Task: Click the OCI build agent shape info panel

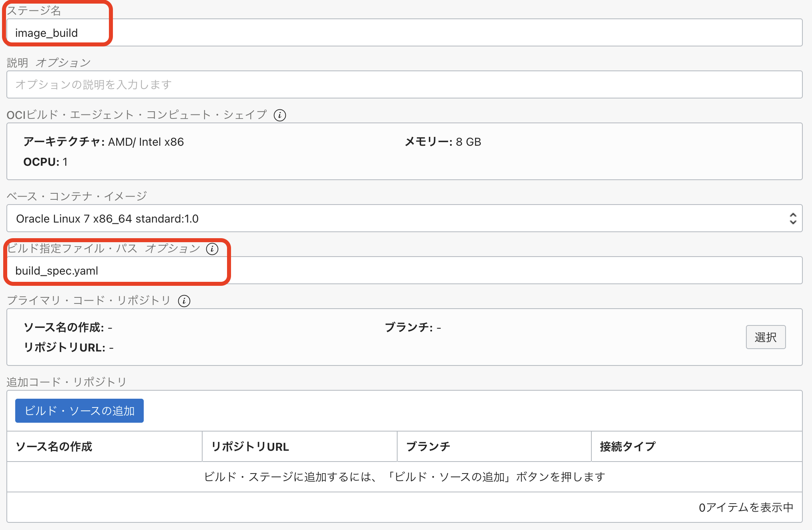Action: pyautogui.click(x=404, y=152)
